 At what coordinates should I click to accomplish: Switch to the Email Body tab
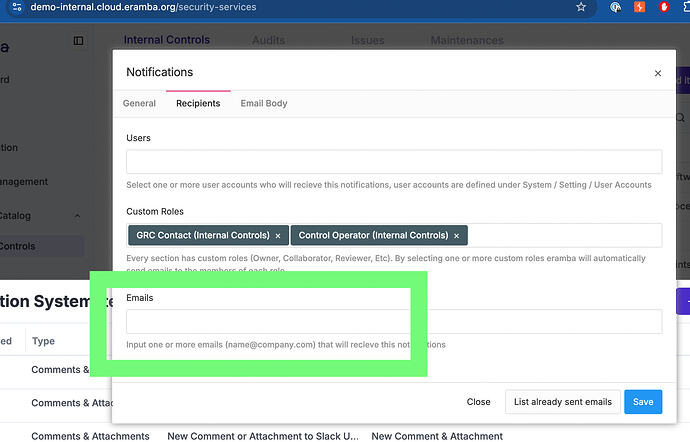coord(264,103)
